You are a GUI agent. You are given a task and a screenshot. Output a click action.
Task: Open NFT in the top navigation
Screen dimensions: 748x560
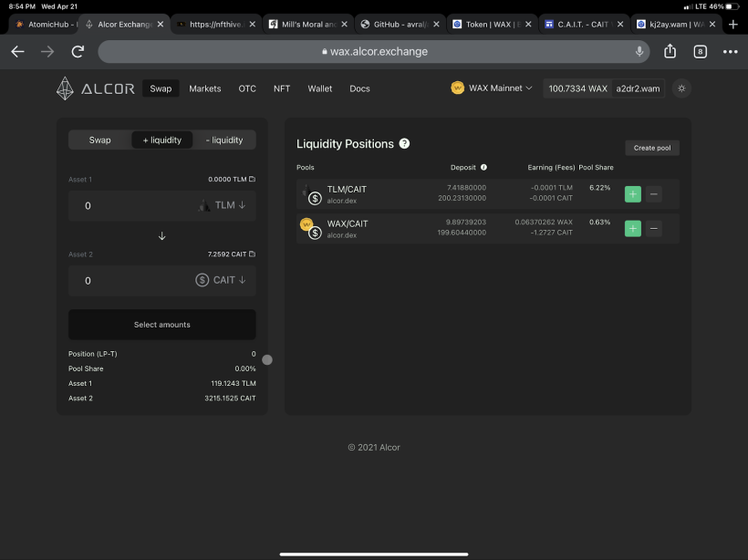[282, 88]
